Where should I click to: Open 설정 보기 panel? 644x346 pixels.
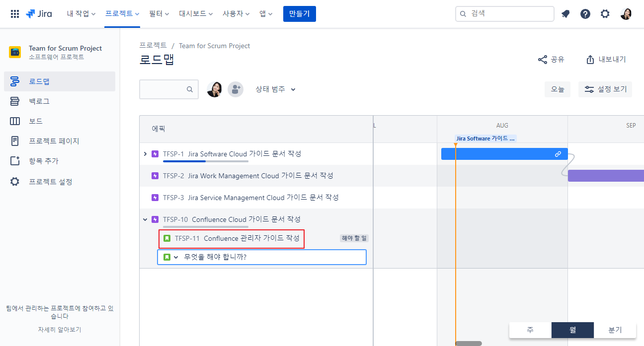(x=605, y=89)
